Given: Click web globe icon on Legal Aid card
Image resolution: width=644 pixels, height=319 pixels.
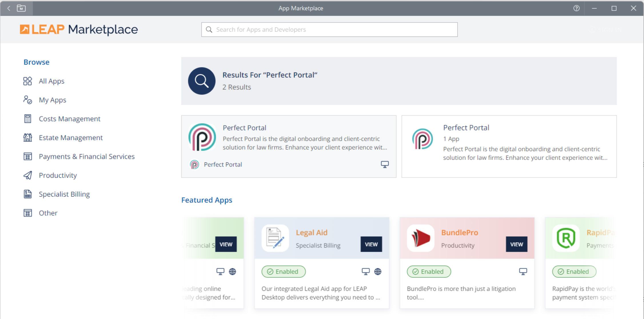Looking at the screenshot, I should [x=378, y=272].
